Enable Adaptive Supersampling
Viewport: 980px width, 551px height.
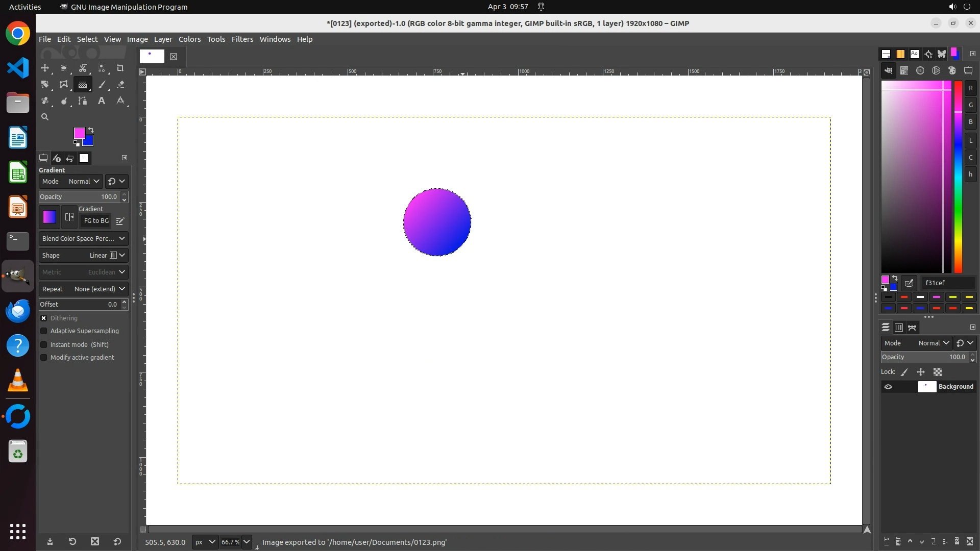[x=44, y=331]
